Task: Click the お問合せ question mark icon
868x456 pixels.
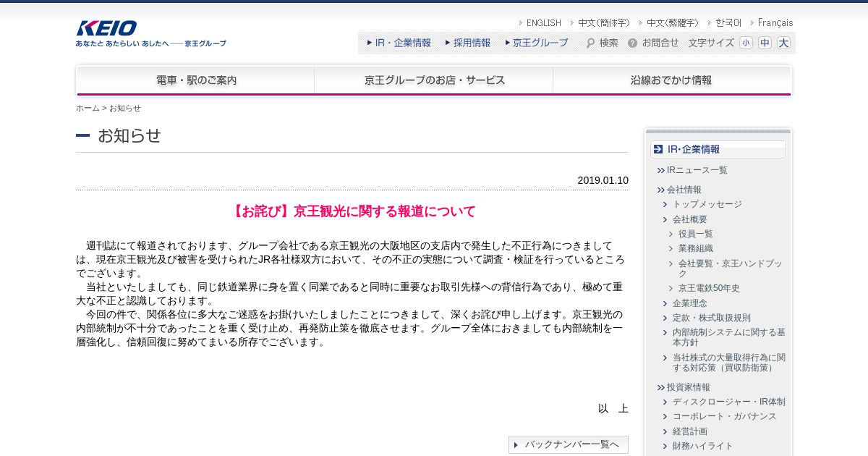Action: coord(632,43)
